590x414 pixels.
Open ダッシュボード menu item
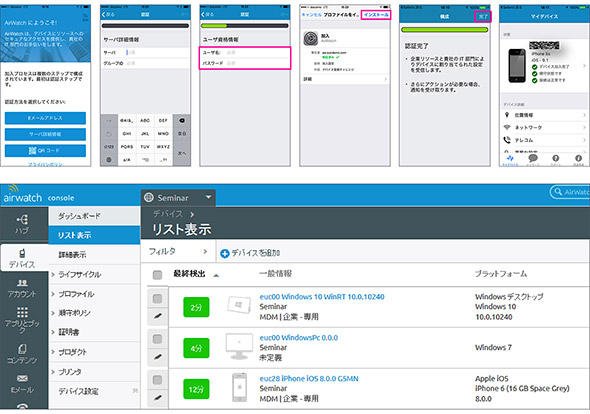[94, 216]
